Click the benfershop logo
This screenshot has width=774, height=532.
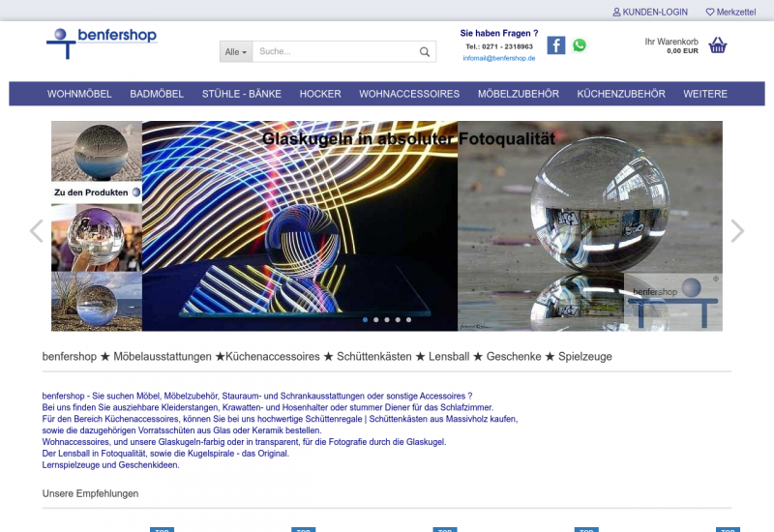(102, 41)
